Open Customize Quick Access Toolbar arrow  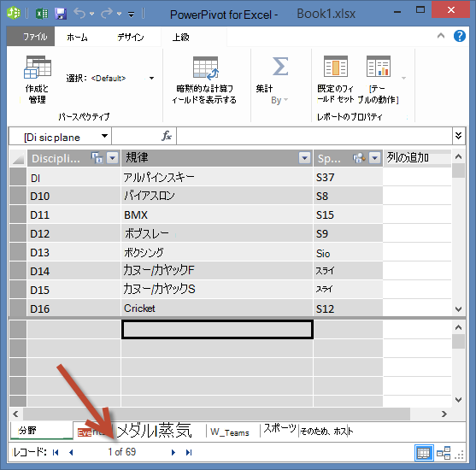pyautogui.click(x=131, y=15)
